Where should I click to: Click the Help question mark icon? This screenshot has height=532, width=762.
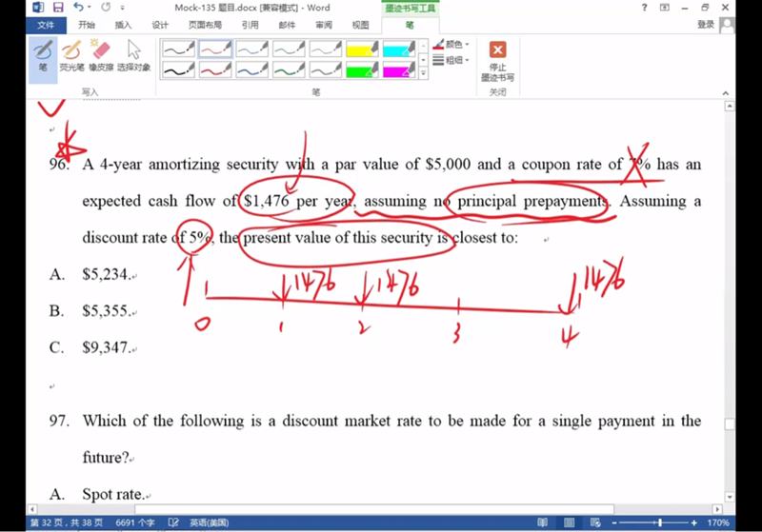click(x=672, y=8)
